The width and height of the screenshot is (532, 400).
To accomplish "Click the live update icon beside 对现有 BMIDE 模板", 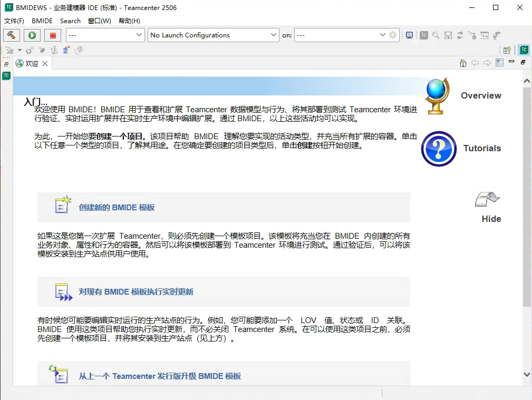I will 63,292.
